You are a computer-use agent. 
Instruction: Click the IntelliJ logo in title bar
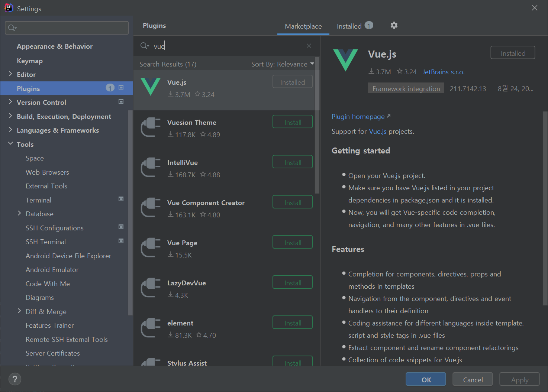click(9, 8)
